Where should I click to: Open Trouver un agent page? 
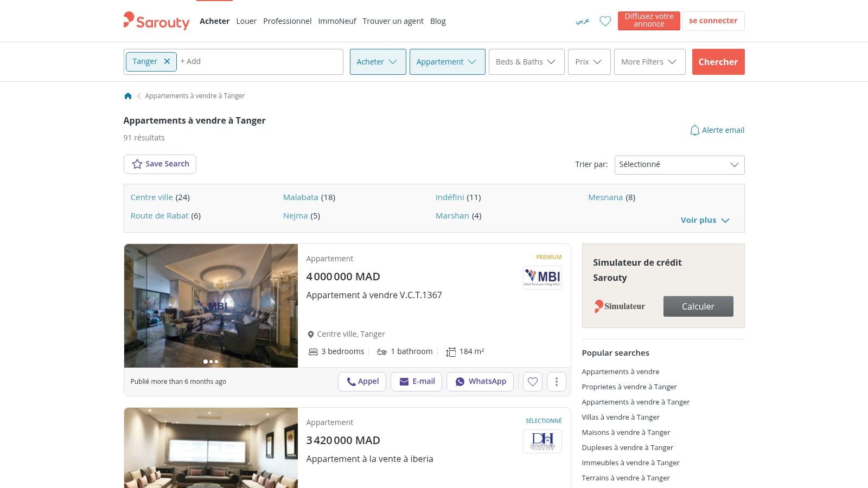pos(393,21)
